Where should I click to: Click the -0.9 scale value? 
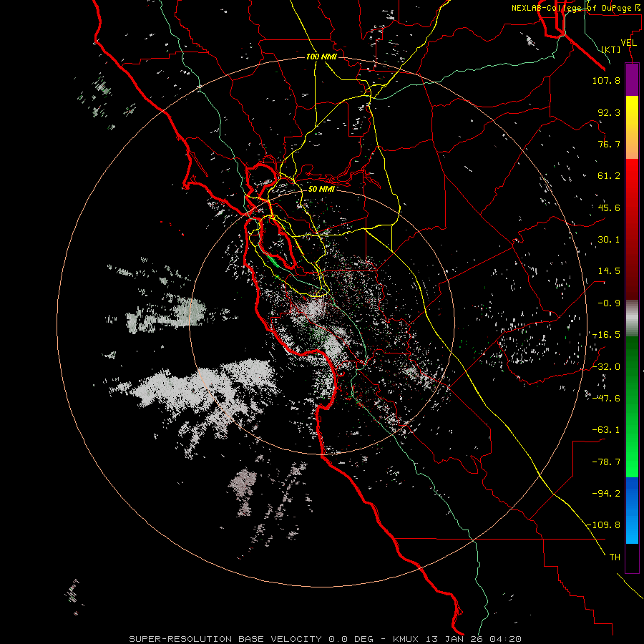click(609, 303)
